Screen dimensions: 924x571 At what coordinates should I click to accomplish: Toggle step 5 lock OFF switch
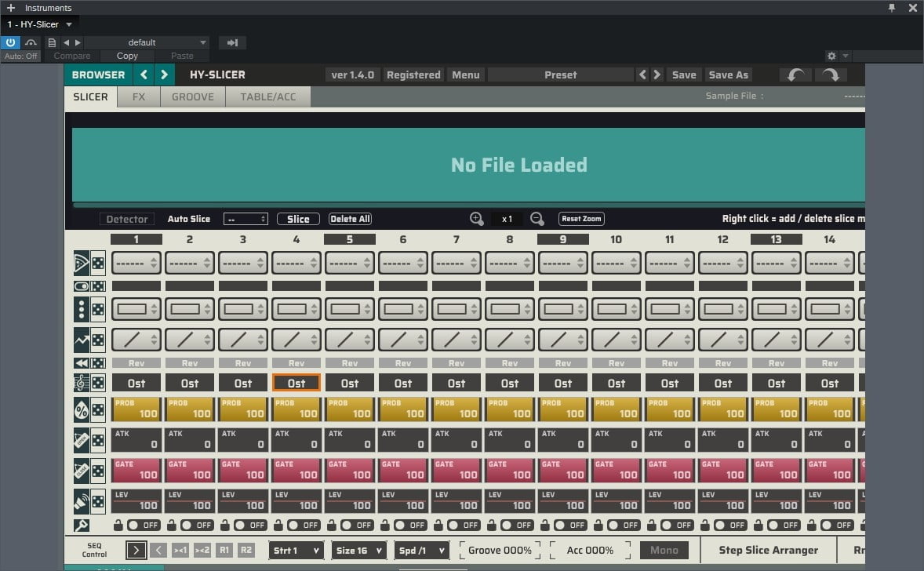357,525
